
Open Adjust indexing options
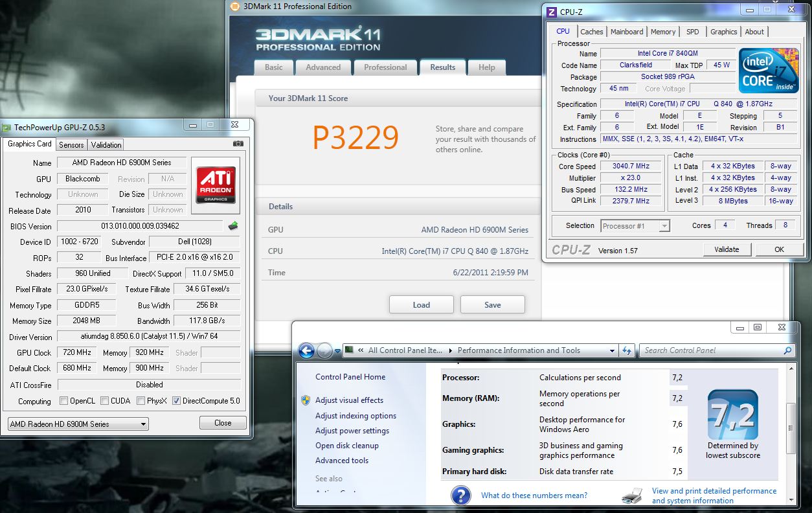pos(356,416)
